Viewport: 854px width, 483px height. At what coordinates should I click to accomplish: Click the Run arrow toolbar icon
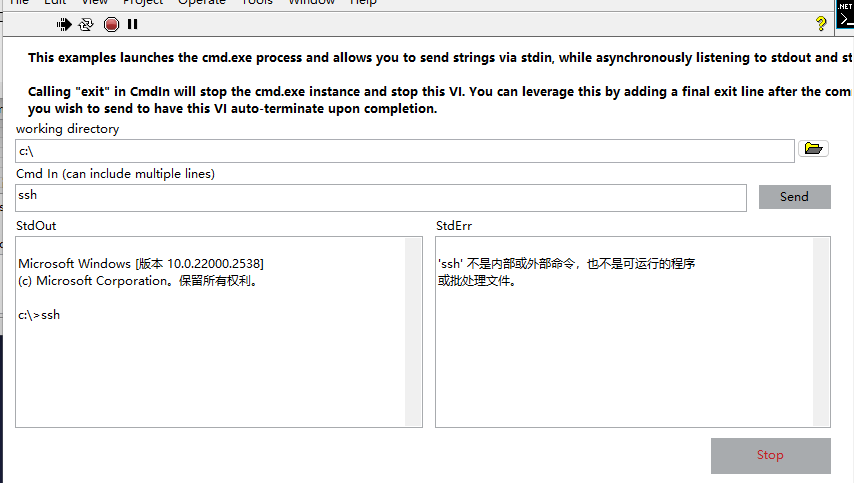pos(64,25)
